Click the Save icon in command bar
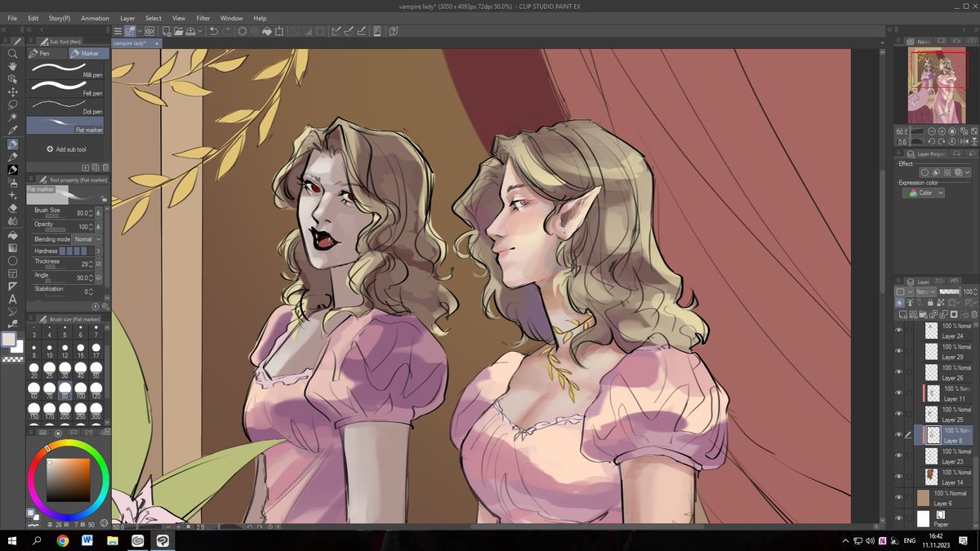The image size is (980, 551). coord(190,32)
